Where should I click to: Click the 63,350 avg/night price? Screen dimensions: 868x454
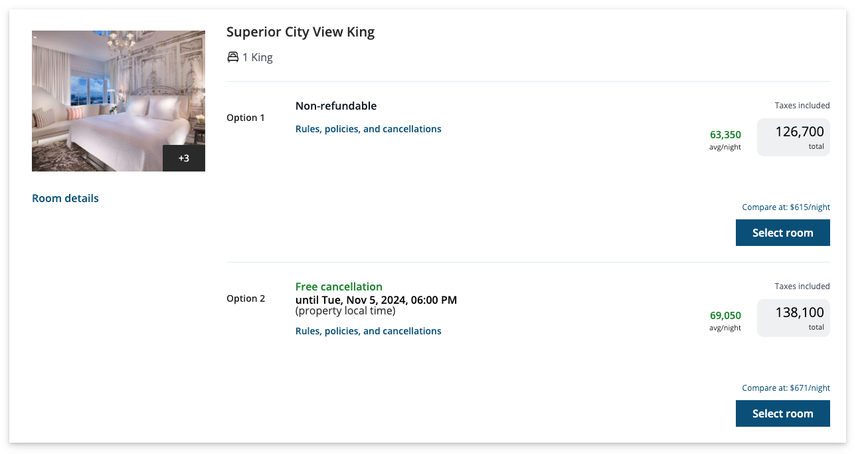tap(725, 135)
